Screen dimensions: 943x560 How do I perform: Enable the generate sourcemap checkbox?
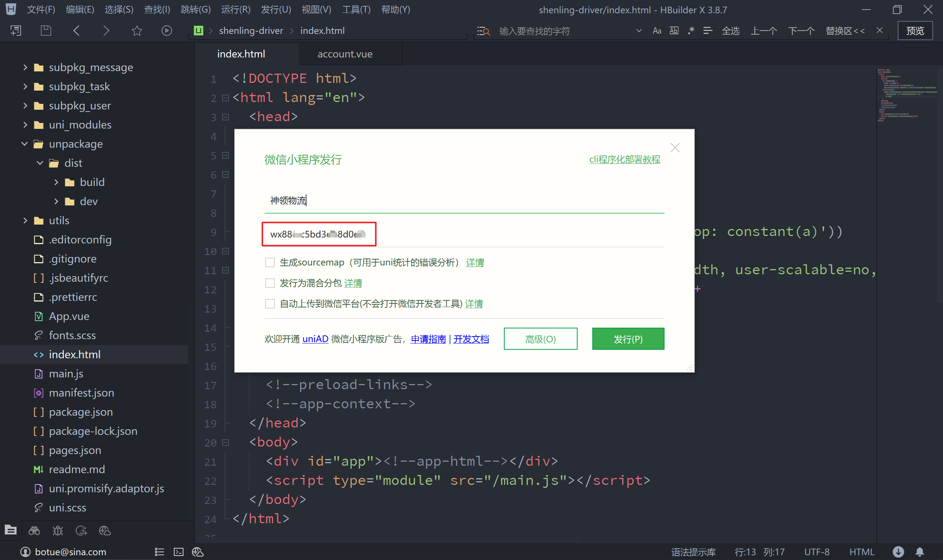[270, 262]
